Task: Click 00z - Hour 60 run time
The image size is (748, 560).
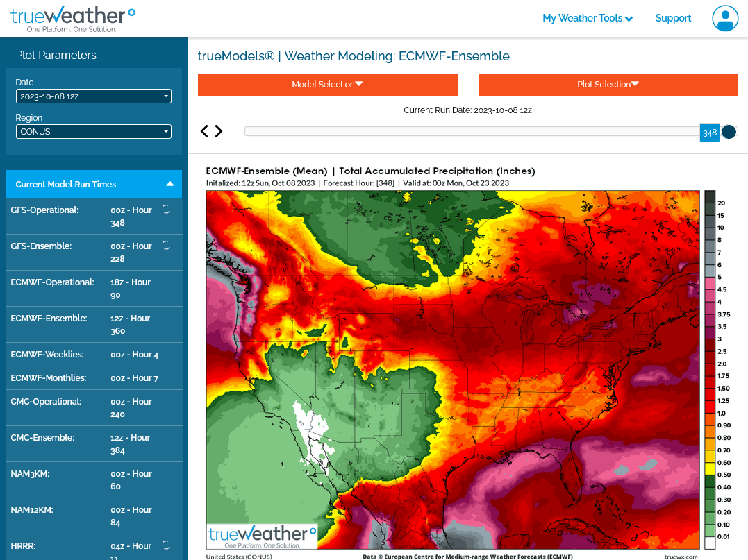Action: (131, 480)
